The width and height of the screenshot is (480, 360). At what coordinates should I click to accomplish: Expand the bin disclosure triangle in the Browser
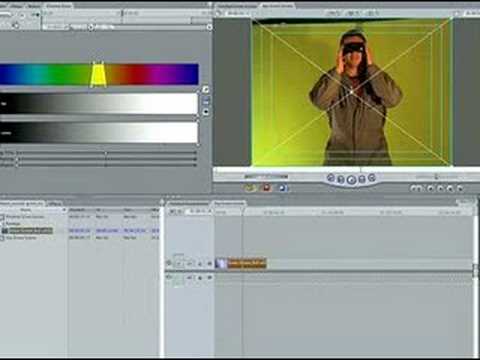(3, 224)
